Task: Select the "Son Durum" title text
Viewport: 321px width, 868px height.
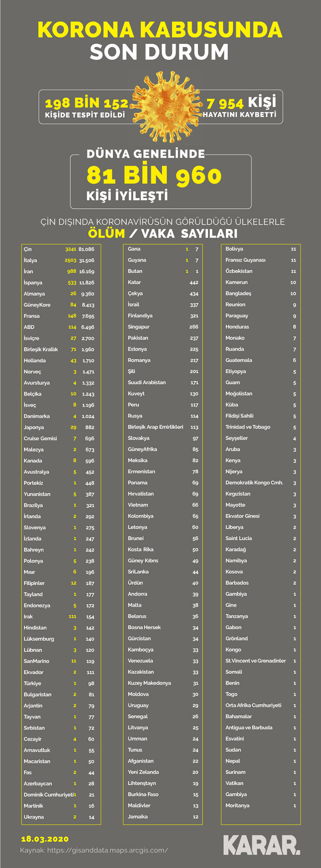Action: click(x=159, y=52)
